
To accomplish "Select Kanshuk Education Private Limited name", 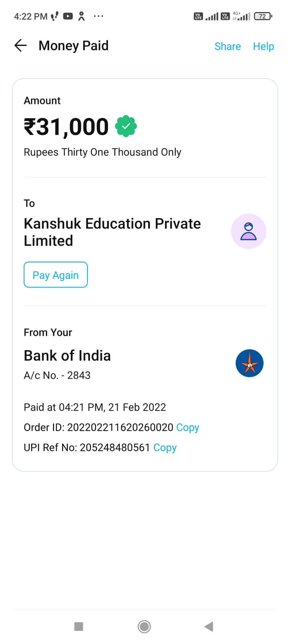I will 112,232.
